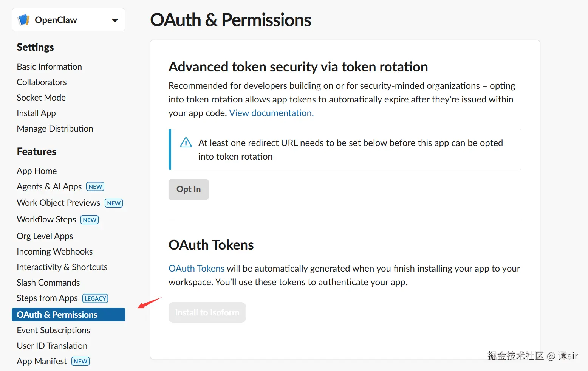588x371 pixels.
Task: Open Event Subscriptions page
Action: coord(53,330)
